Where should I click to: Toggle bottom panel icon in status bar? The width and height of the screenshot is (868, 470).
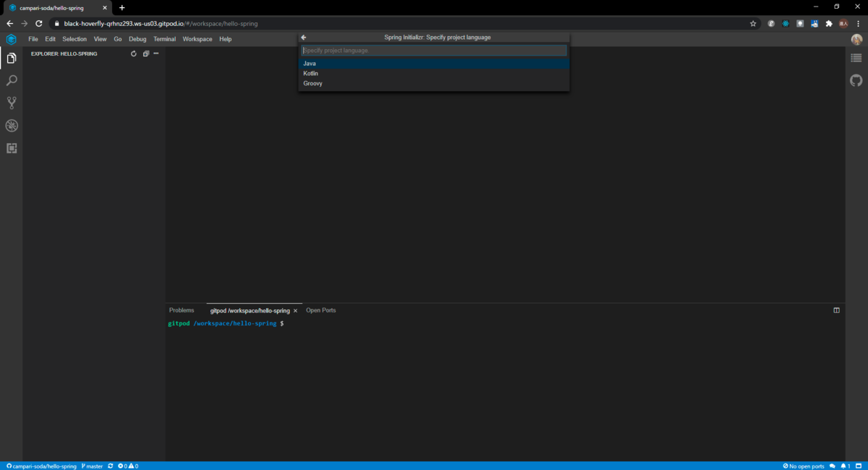(858, 466)
